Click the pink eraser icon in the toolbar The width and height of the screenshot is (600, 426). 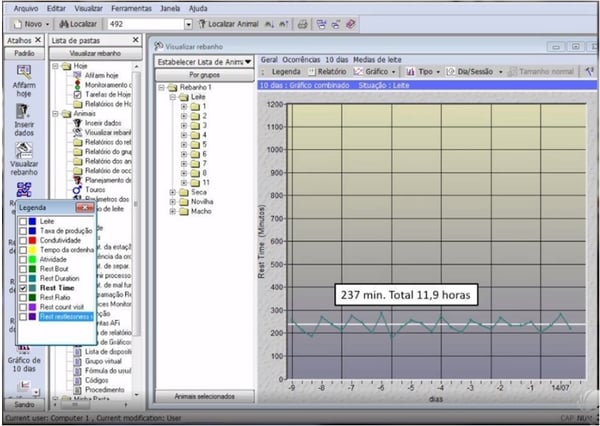point(350,24)
